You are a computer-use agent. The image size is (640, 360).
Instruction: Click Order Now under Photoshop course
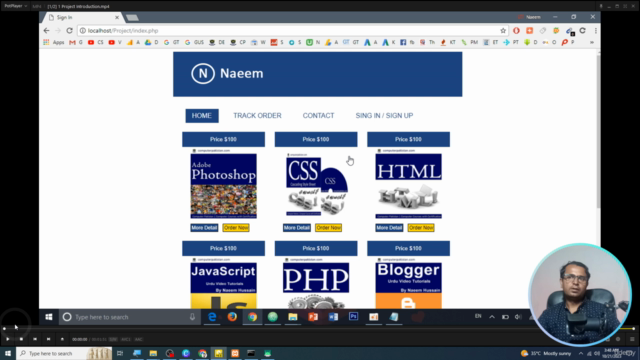point(236,228)
